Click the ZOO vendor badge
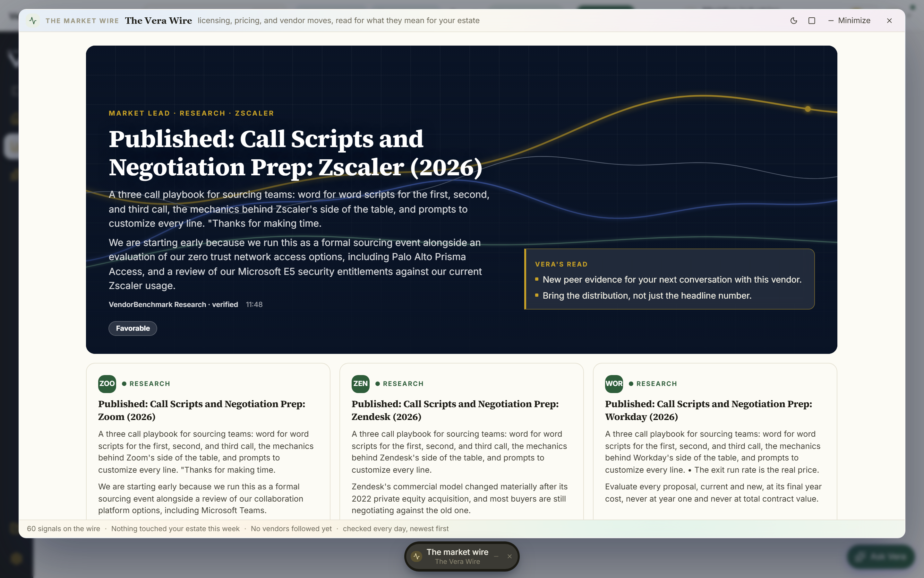Image resolution: width=924 pixels, height=578 pixels. click(x=107, y=384)
